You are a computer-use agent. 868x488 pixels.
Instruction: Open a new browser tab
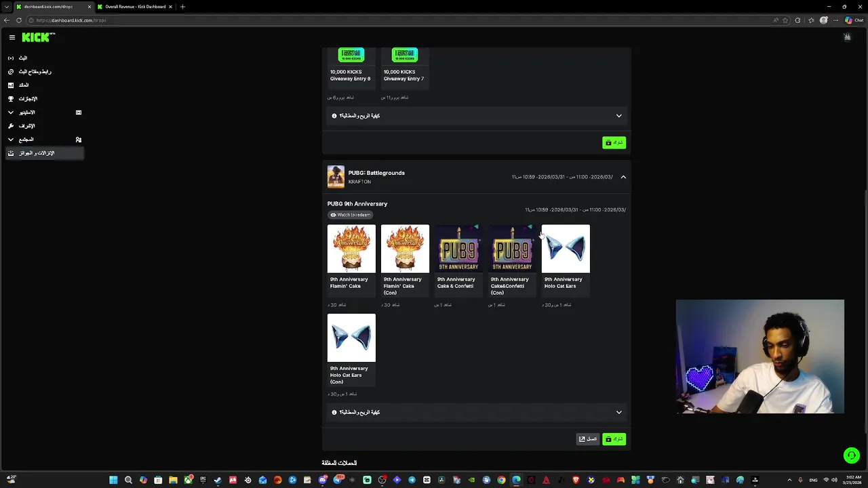pyautogui.click(x=182, y=7)
